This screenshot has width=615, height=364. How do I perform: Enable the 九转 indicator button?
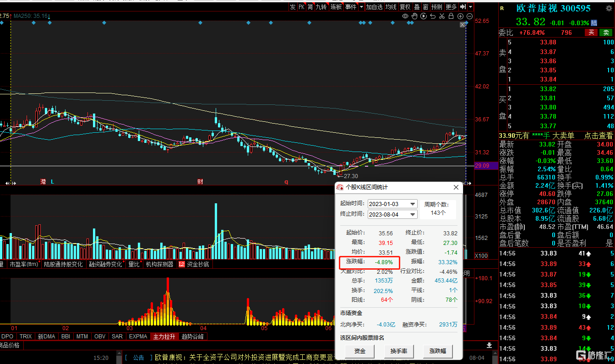coord(321,7)
